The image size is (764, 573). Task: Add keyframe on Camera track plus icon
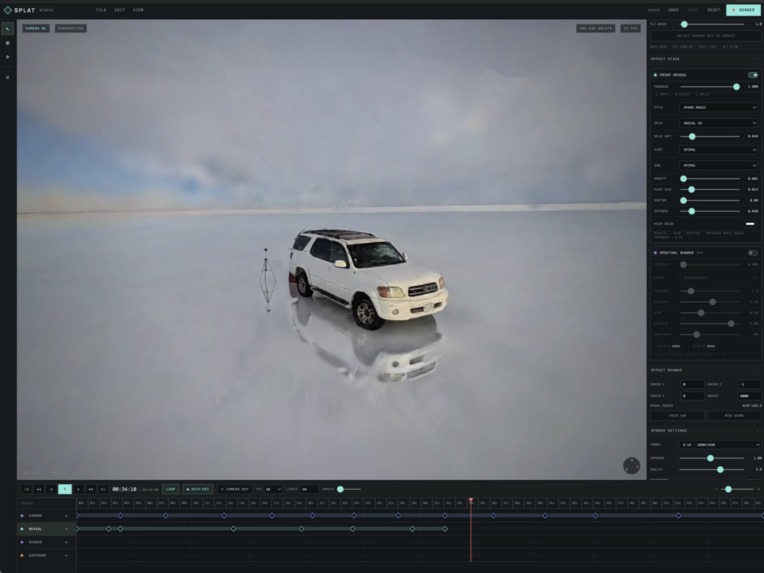(67, 516)
